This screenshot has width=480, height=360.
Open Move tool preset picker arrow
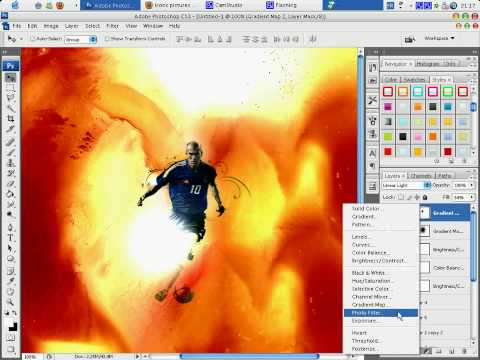click(22, 39)
